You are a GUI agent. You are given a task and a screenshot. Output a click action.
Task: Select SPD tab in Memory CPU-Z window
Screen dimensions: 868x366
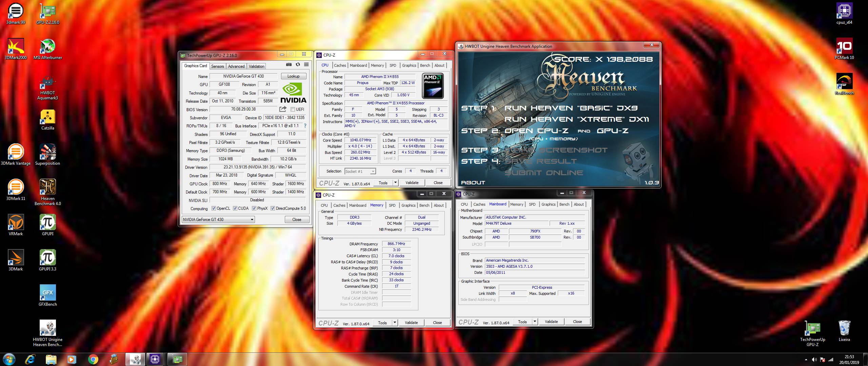(x=392, y=205)
